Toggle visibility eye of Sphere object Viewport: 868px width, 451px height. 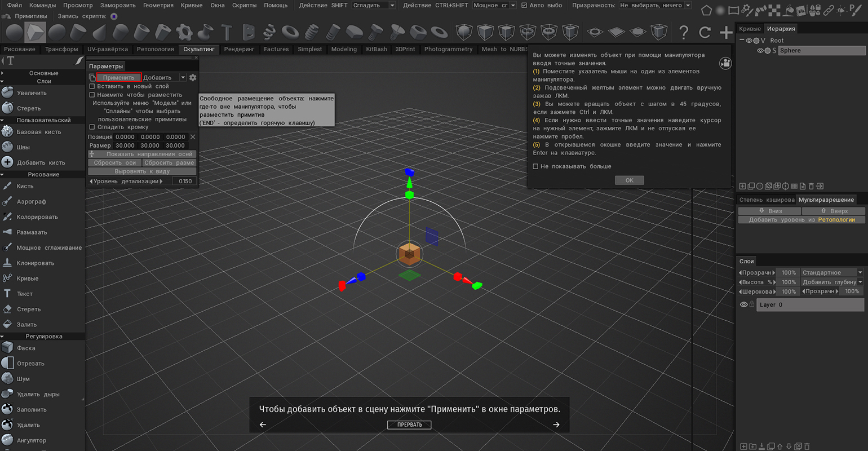point(760,51)
